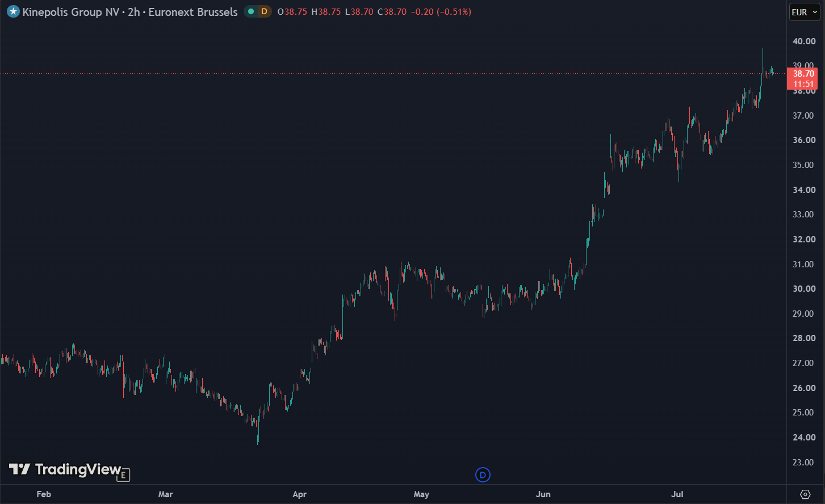Click the 23.00 price axis label
Screen dimensions: 825x504
[804, 463]
